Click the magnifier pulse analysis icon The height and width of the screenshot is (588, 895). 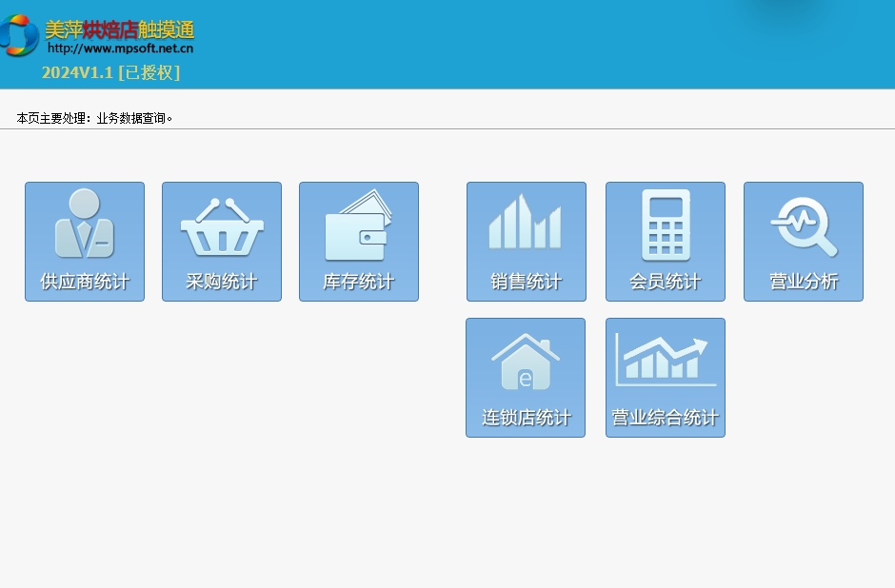pos(804,226)
